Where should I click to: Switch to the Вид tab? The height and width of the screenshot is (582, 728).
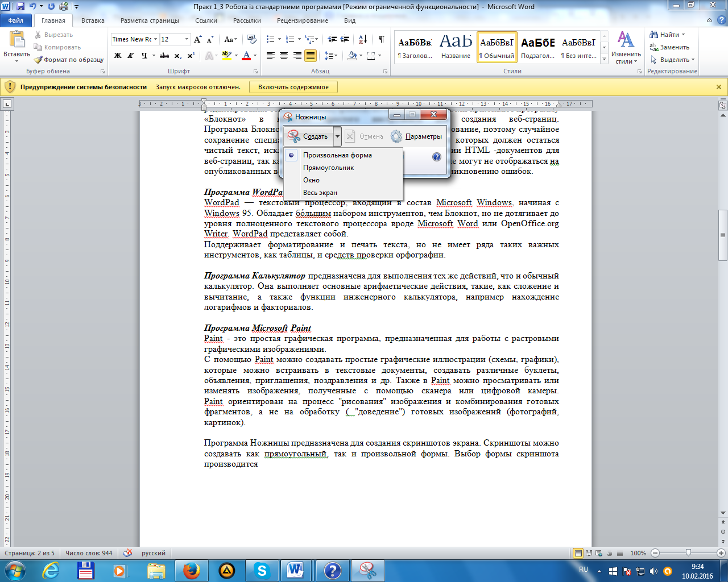(x=350, y=20)
